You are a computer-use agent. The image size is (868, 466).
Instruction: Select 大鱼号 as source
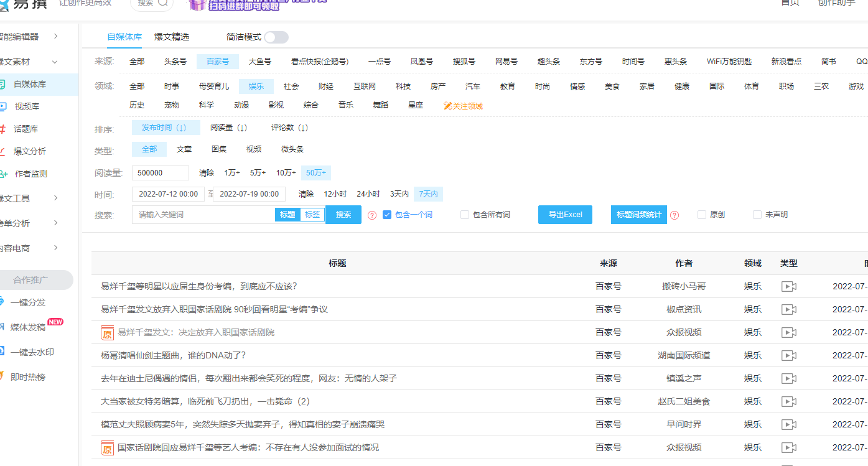click(260, 62)
